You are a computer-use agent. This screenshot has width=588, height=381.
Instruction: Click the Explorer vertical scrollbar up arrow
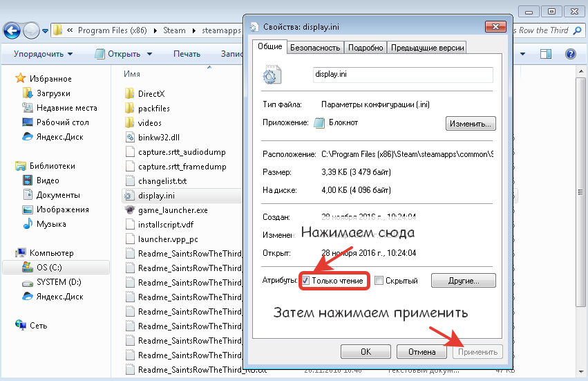point(581,71)
